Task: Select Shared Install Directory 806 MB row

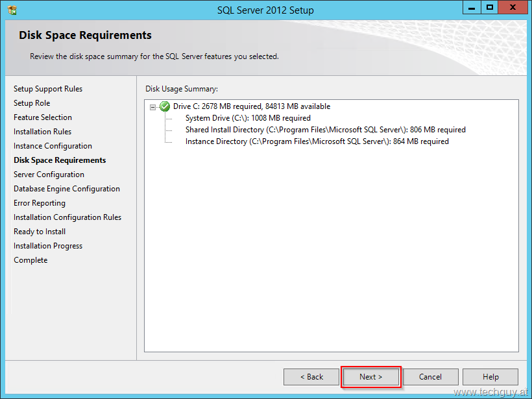Action: pyautogui.click(x=326, y=130)
